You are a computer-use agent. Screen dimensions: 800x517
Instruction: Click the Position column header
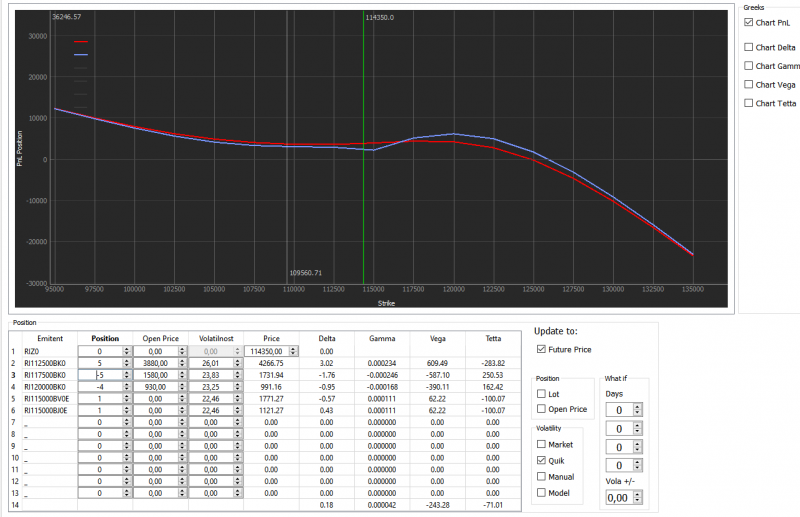click(105, 338)
